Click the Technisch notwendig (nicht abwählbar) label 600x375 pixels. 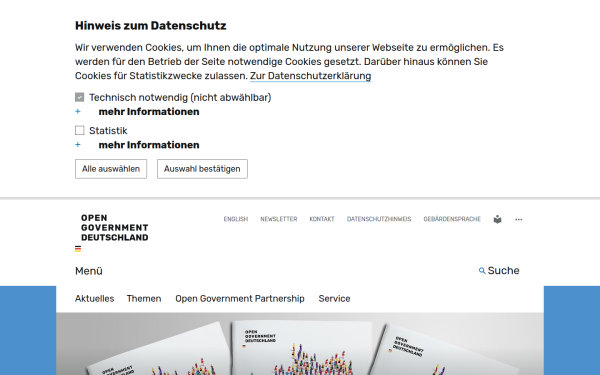(x=180, y=97)
